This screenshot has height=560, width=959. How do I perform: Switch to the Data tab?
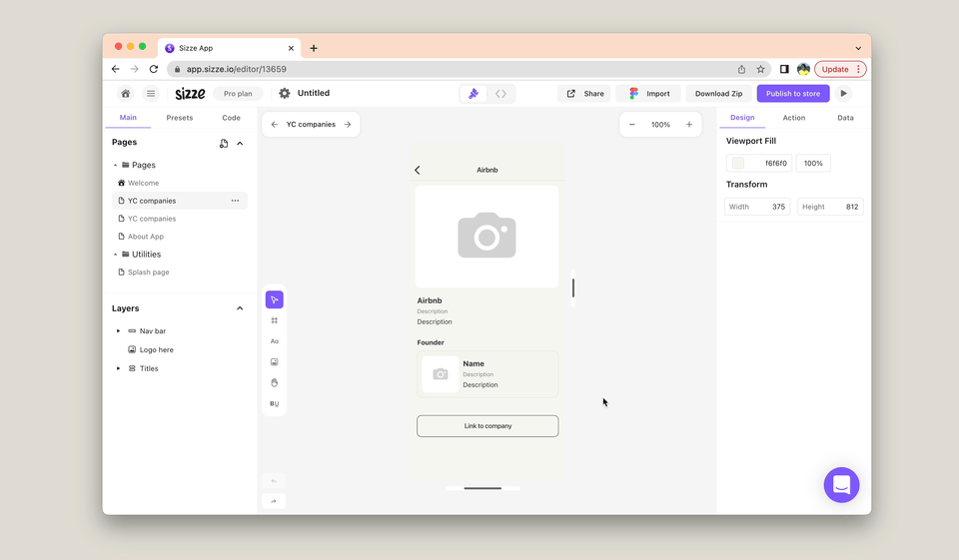pos(845,118)
